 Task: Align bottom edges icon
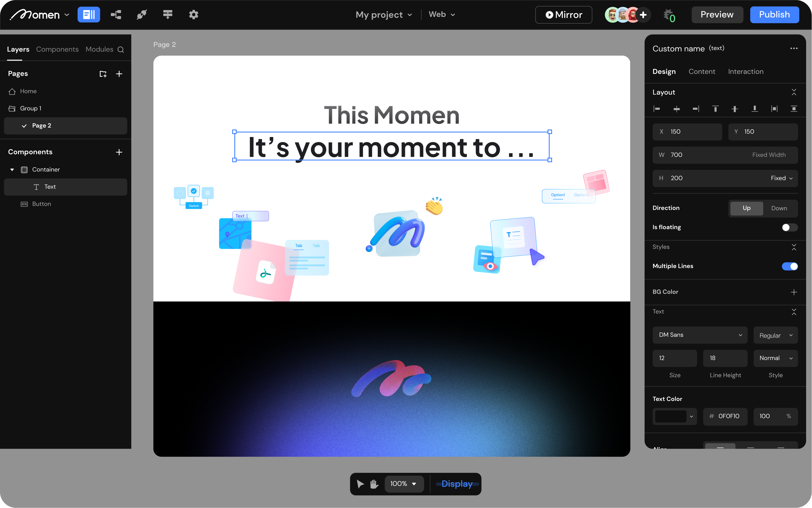click(x=755, y=109)
